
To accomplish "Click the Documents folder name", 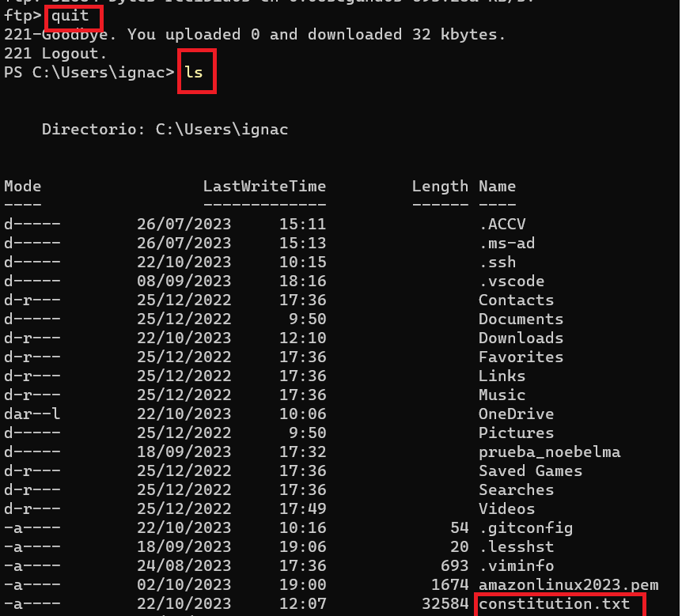I will [x=521, y=319].
